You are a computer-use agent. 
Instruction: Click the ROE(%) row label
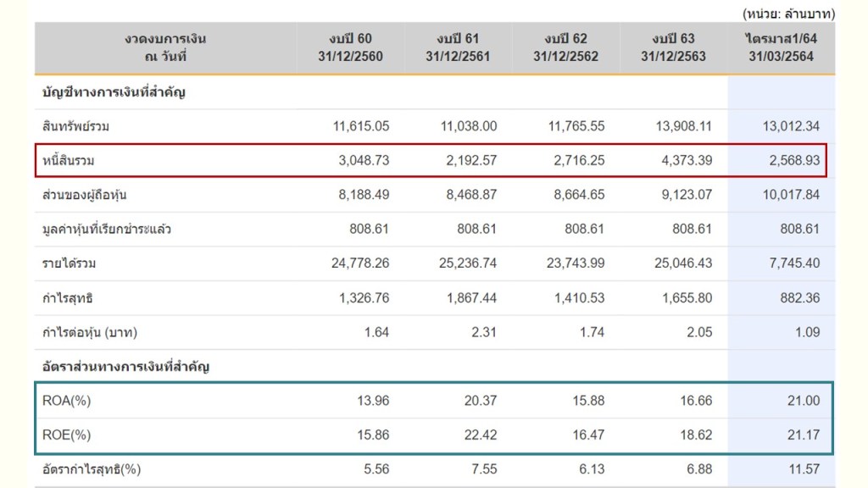66,435
